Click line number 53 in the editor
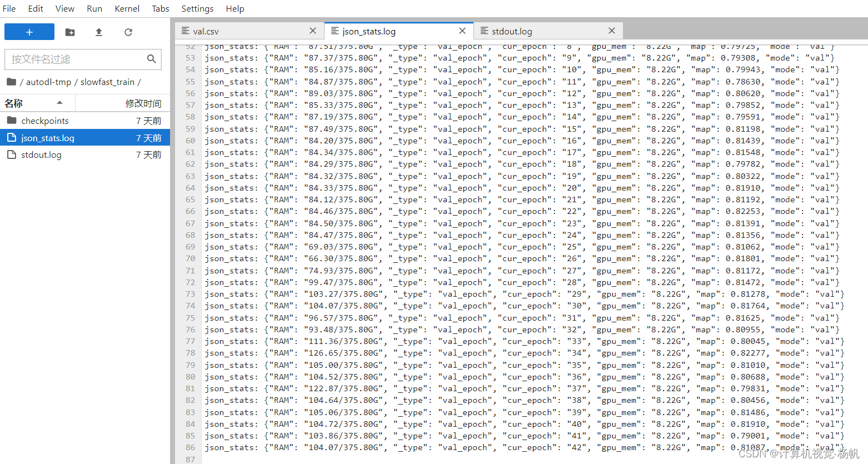 click(x=191, y=58)
